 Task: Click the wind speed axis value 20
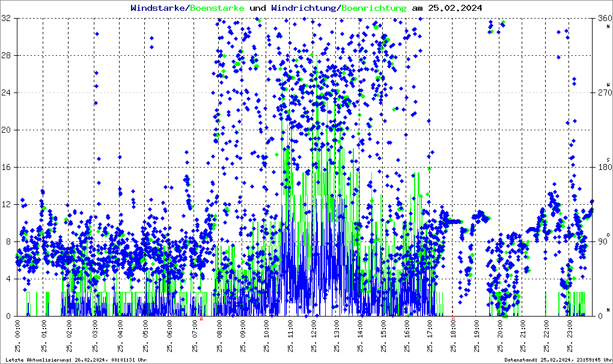[6, 130]
